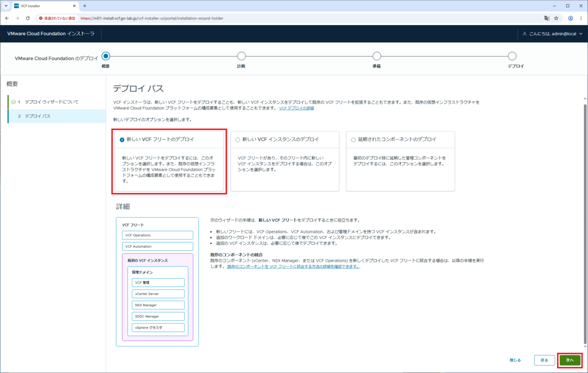Click the not-secure connection warning badge
Image resolution: width=588 pixels, height=373 pixels.
click(57, 18)
